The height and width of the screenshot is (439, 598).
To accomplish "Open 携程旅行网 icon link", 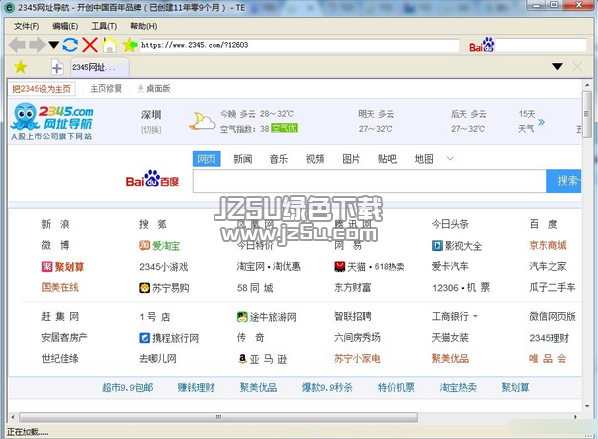I will [169, 338].
